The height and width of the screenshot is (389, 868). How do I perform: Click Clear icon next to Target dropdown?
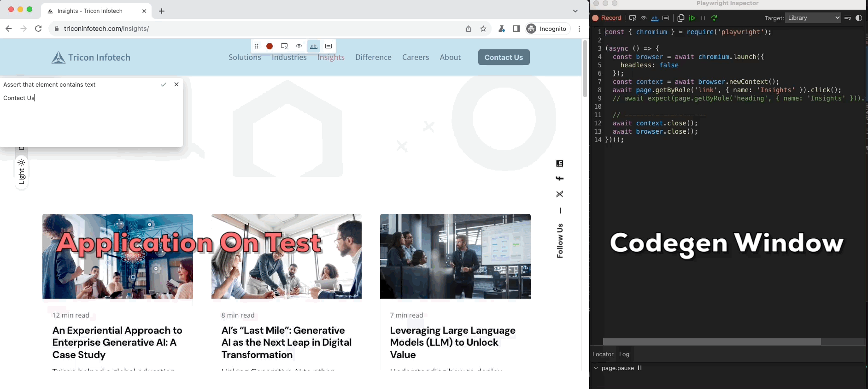(x=848, y=18)
